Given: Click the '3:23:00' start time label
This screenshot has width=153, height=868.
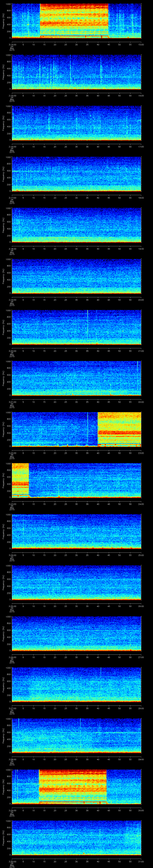Looking at the screenshot, I should pyautogui.click(x=12, y=504).
